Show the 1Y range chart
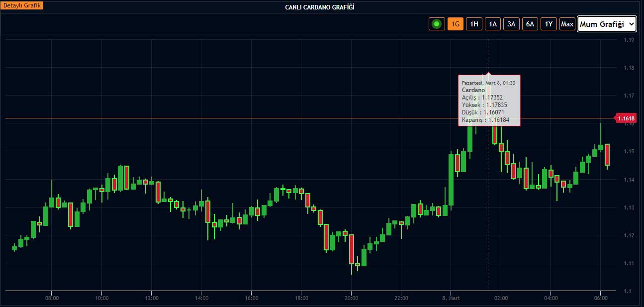The width and height of the screenshot is (644, 307). [x=549, y=24]
